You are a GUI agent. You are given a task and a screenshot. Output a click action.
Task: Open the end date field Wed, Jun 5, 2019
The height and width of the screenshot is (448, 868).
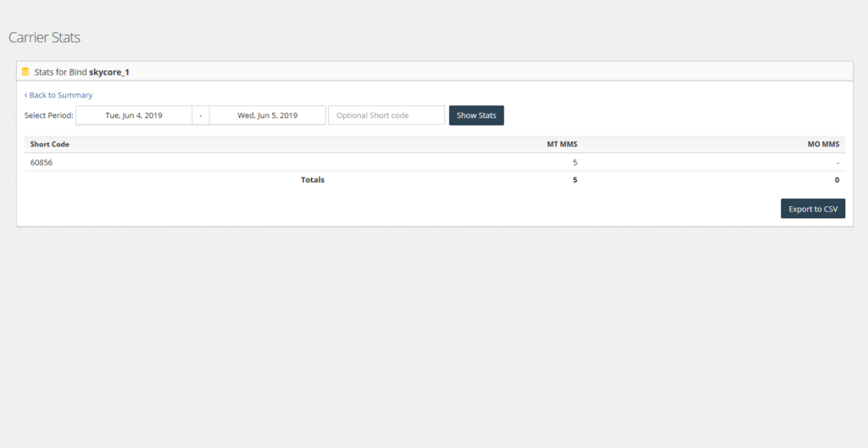[267, 115]
